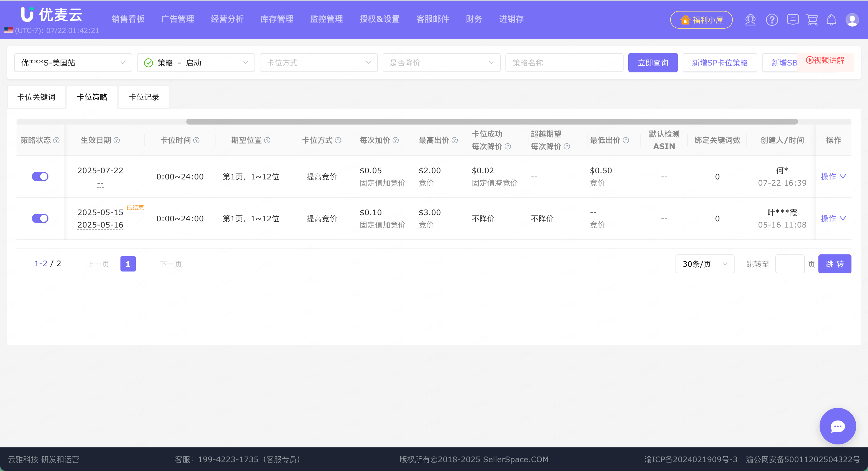Open the customer service headset icon
This screenshot has height=471, width=868.
pos(750,20)
